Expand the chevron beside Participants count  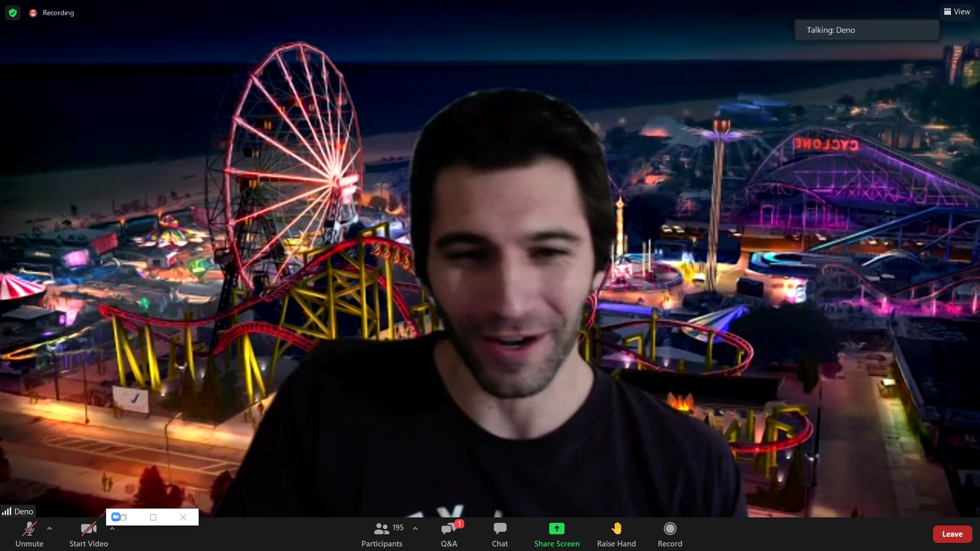point(415,529)
